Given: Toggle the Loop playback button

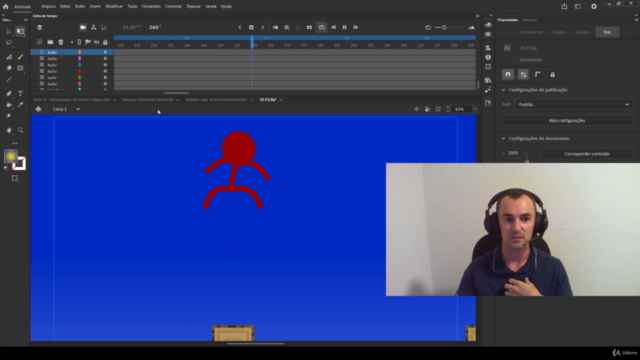Looking at the screenshot, I should pos(322,27).
